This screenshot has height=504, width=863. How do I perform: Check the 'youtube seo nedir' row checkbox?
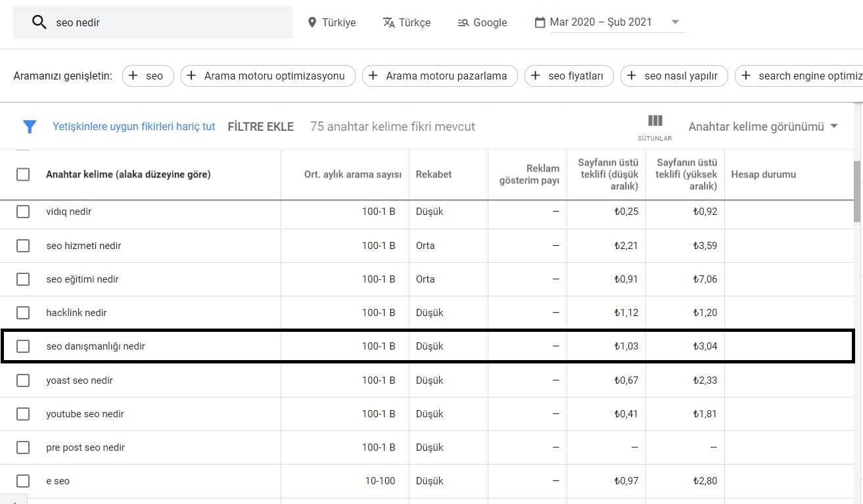click(x=23, y=414)
